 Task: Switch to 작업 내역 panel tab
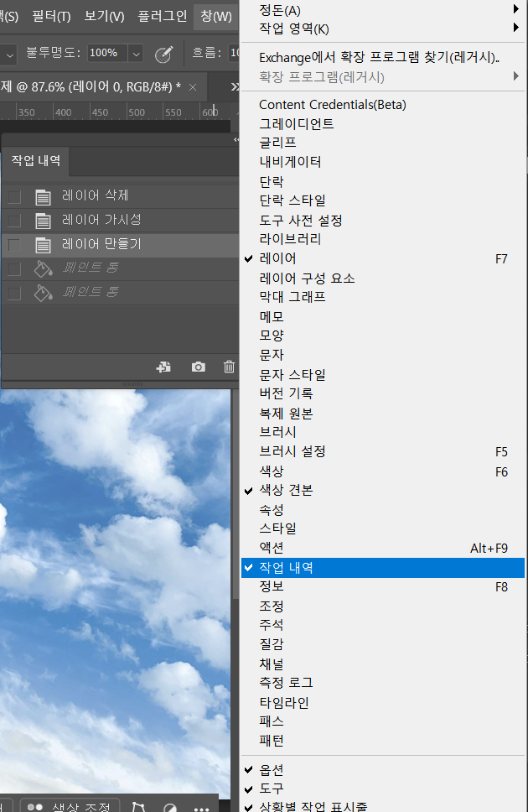36,161
